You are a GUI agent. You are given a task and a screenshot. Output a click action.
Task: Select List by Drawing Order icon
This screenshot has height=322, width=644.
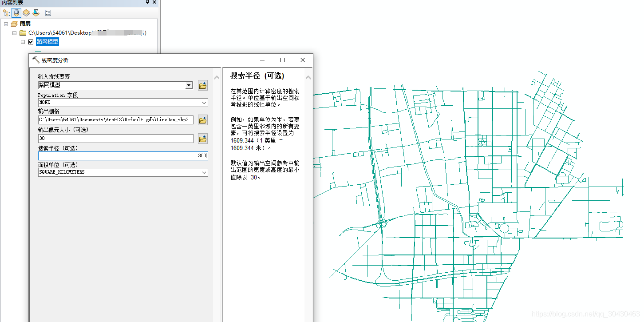[6, 12]
